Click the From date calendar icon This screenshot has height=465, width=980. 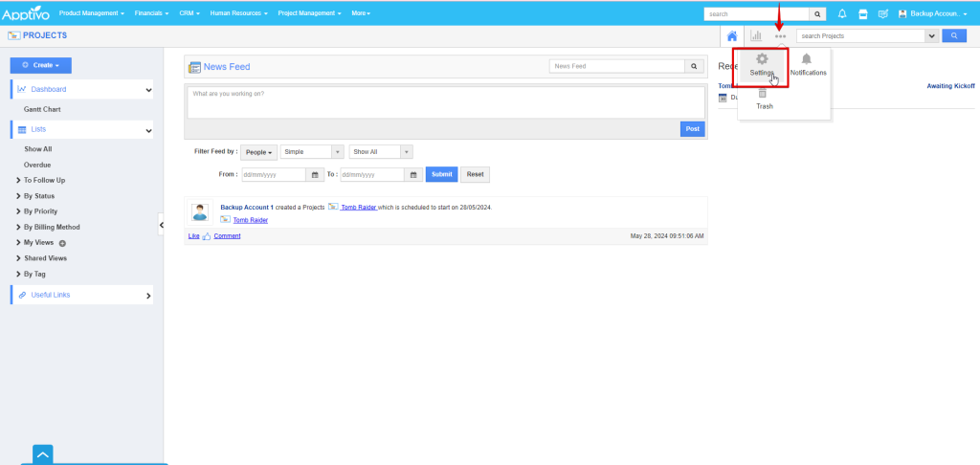tap(316, 175)
